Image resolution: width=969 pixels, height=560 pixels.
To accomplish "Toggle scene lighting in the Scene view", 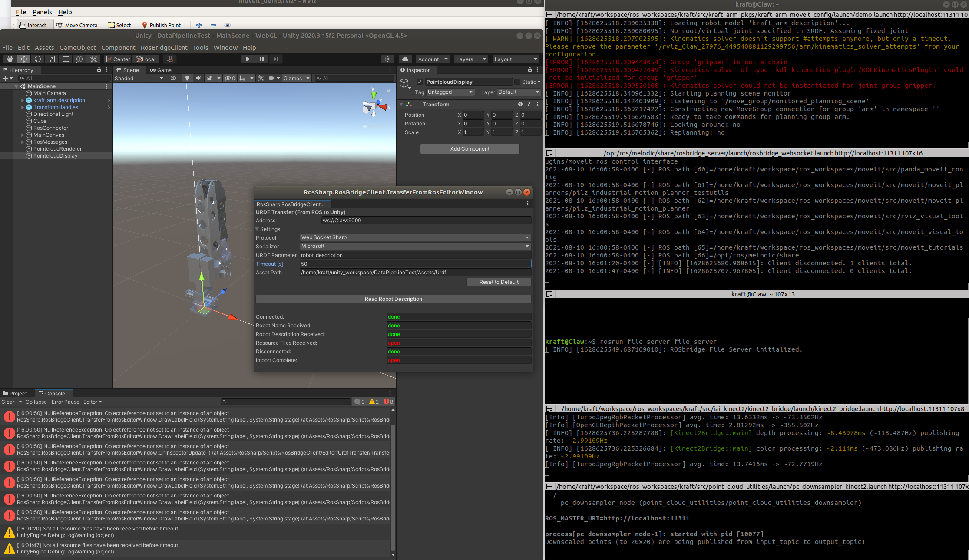I will point(187,78).
